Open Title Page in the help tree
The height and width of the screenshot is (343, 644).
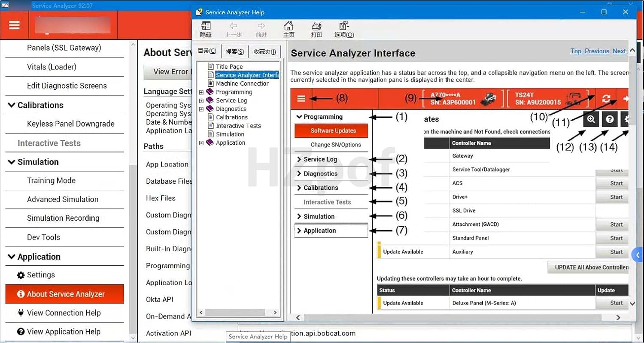[229, 67]
